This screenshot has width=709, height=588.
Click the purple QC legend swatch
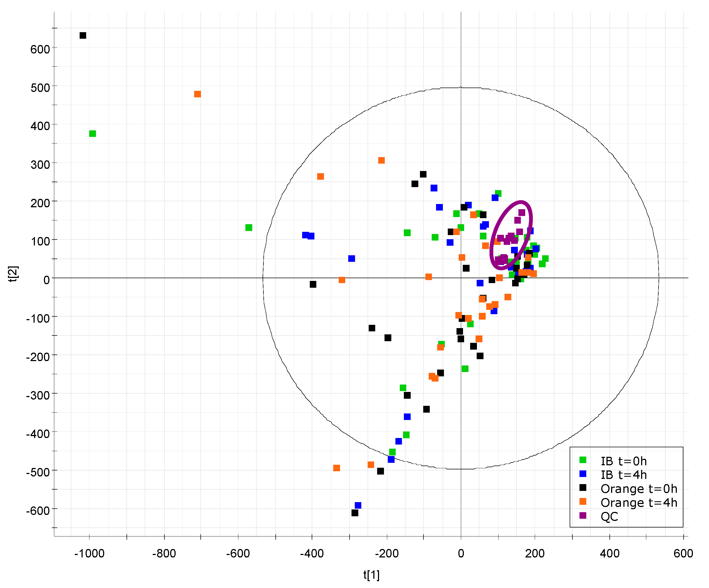583,515
